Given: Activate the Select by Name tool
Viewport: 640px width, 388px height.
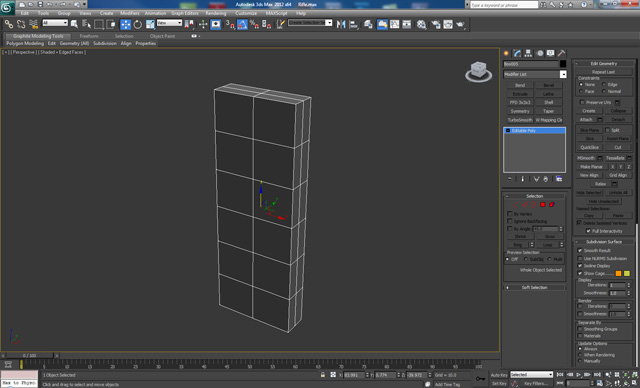Looking at the screenshot, I should [x=87, y=24].
